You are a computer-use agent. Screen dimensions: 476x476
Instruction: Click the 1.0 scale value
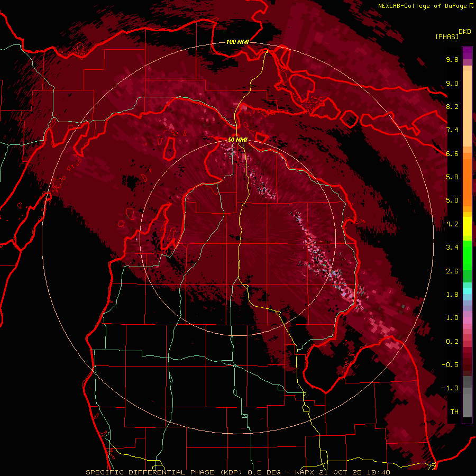click(452, 318)
